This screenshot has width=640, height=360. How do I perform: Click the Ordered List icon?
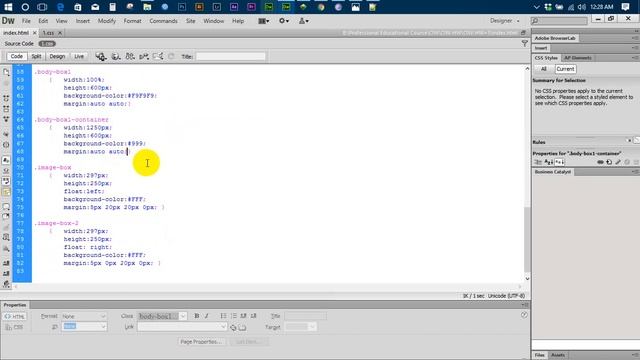pos(233,316)
